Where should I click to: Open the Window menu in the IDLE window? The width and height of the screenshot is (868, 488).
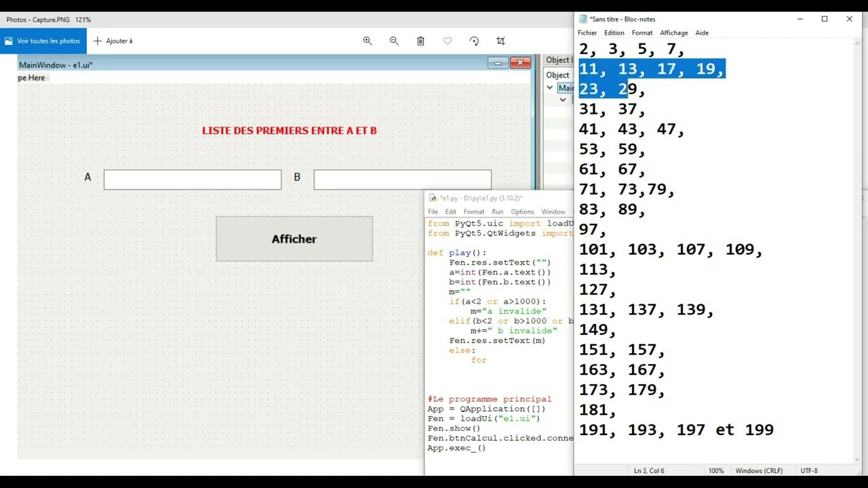(x=553, y=211)
